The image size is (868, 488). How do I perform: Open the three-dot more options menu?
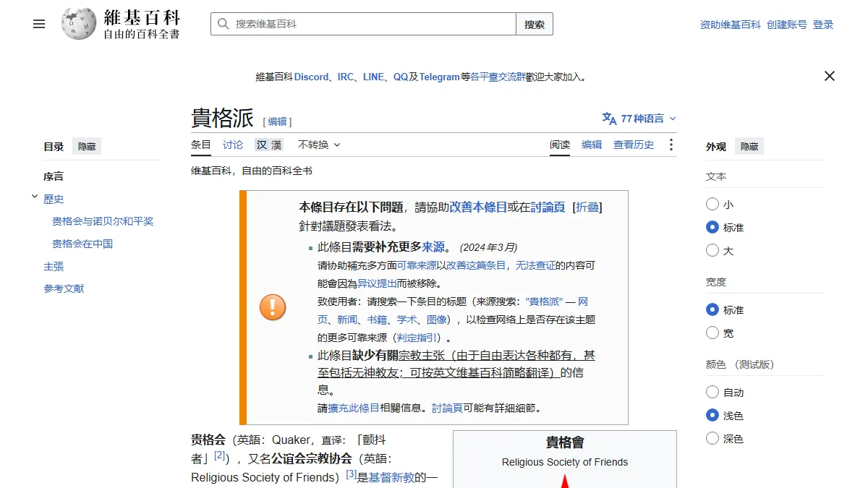click(671, 145)
